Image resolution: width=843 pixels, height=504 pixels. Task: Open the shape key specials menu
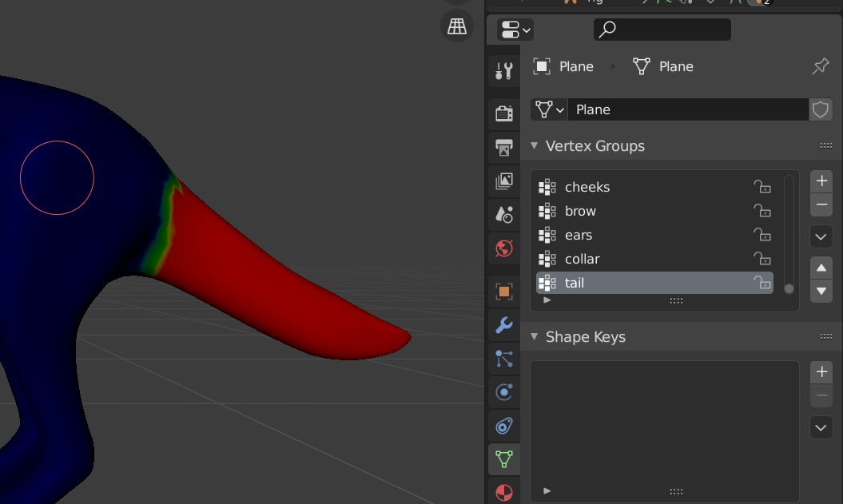point(821,427)
